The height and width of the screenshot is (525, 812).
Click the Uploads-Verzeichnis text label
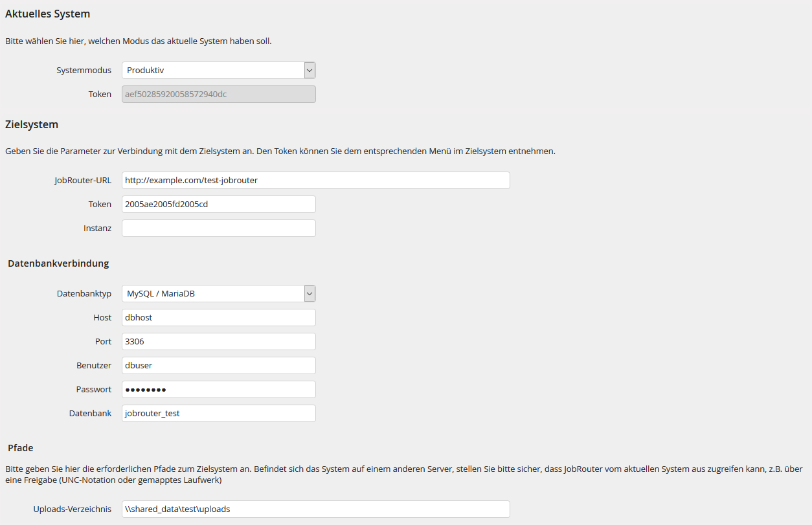point(73,509)
